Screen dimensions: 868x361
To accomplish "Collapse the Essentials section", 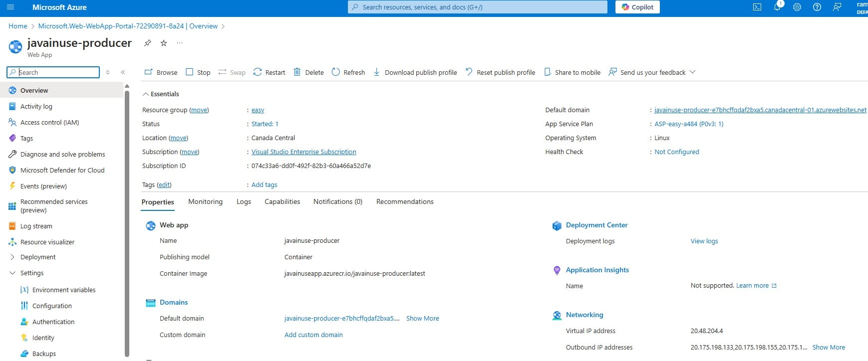I will [x=161, y=94].
